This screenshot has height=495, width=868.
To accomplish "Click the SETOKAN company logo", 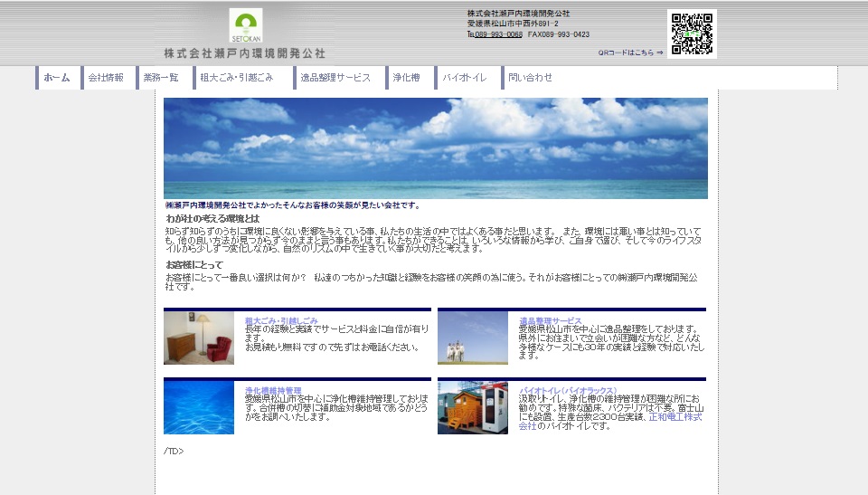I will click(x=245, y=27).
